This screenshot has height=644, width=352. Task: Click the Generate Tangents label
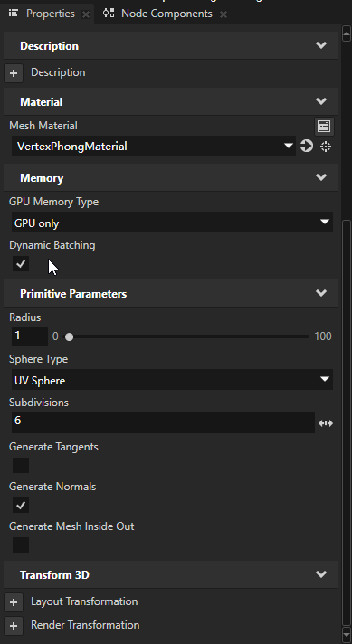(53, 447)
